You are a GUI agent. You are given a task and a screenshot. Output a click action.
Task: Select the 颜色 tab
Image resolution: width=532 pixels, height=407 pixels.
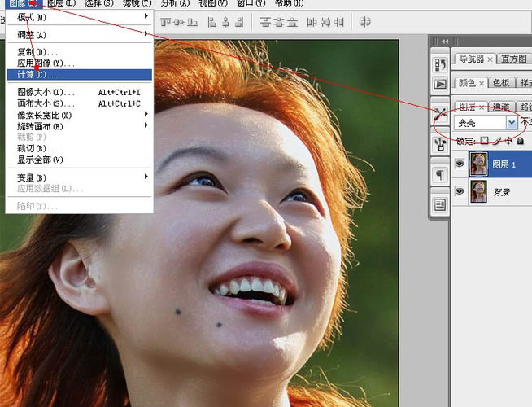pos(467,82)
